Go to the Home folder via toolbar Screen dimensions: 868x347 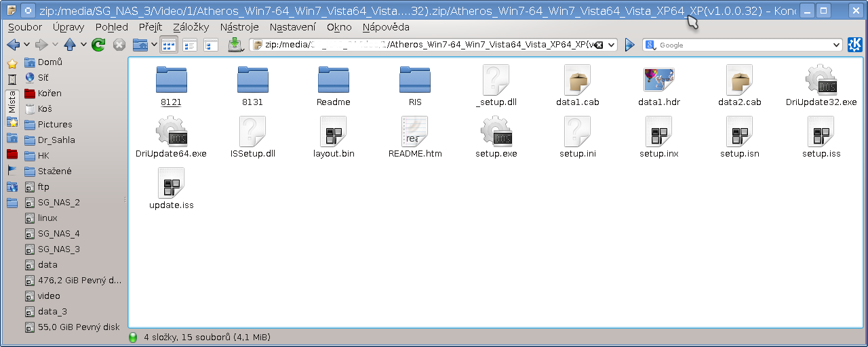click(140, 45)
